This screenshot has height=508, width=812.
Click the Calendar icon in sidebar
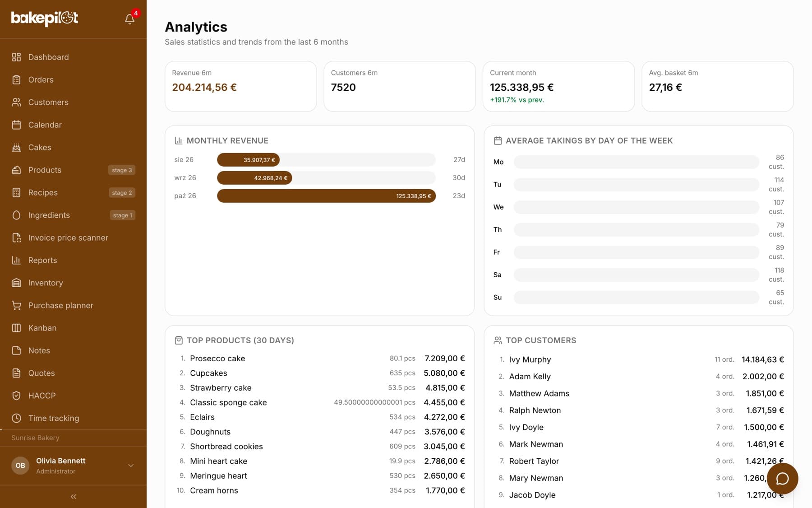[x=17, y=125]
